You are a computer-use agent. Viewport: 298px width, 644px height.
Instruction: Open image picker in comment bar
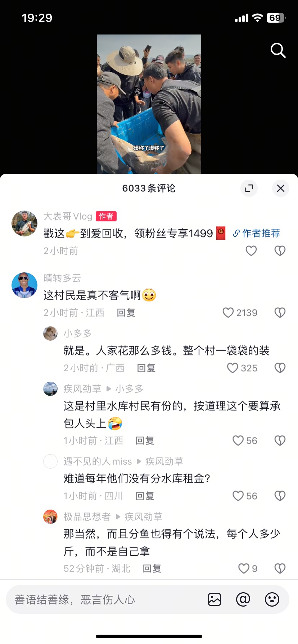click(x=215, y=599)
